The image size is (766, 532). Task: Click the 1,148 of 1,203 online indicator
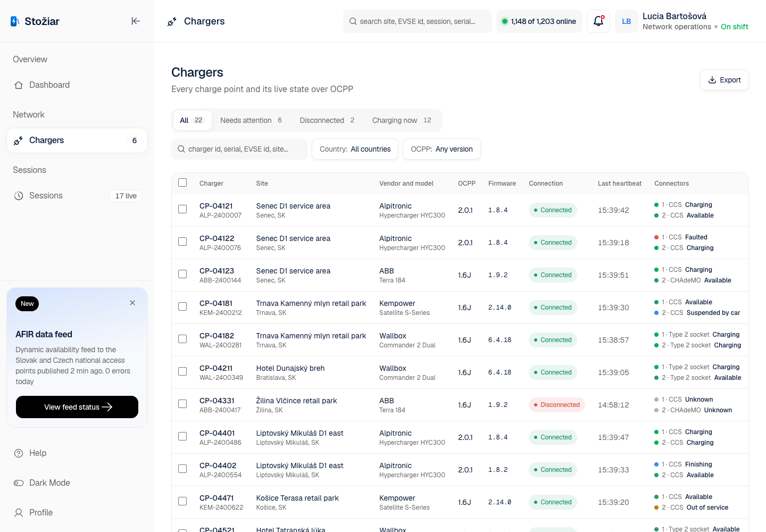539,21
